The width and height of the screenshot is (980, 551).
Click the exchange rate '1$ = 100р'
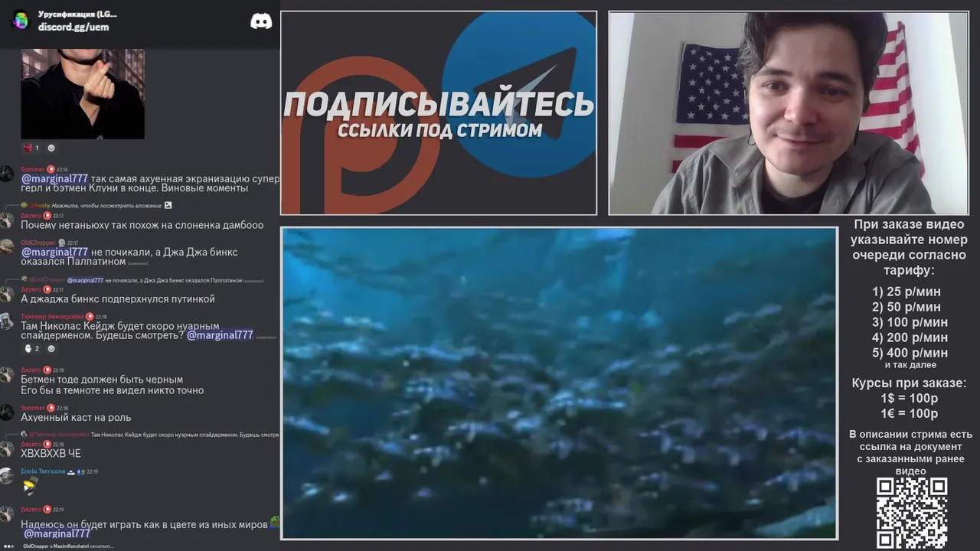(910, 399)
